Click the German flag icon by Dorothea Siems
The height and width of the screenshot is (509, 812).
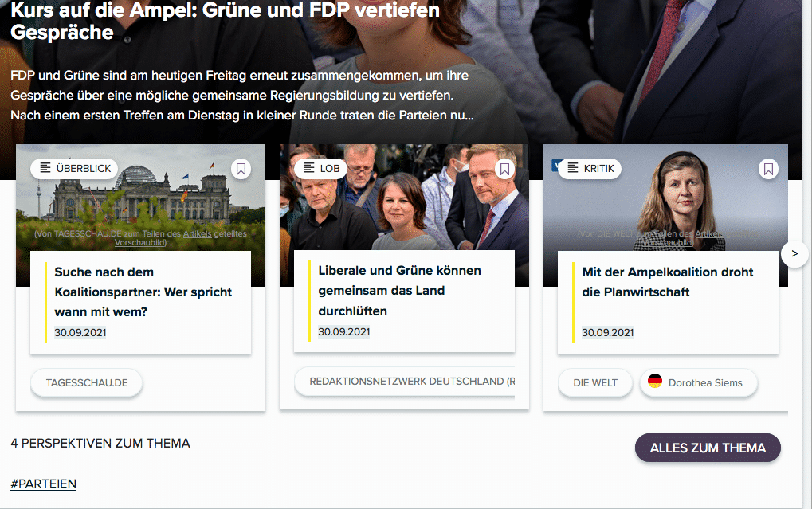[x=655, y=382]
